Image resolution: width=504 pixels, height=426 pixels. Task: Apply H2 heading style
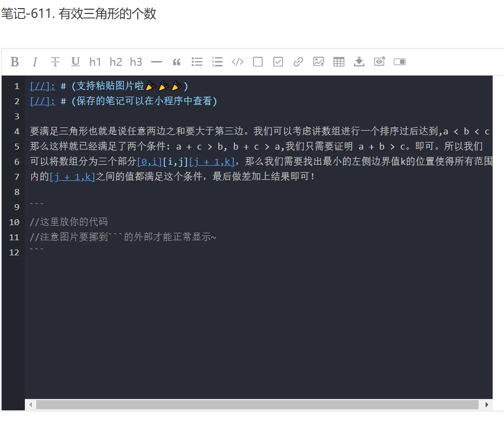click(116, 62)
